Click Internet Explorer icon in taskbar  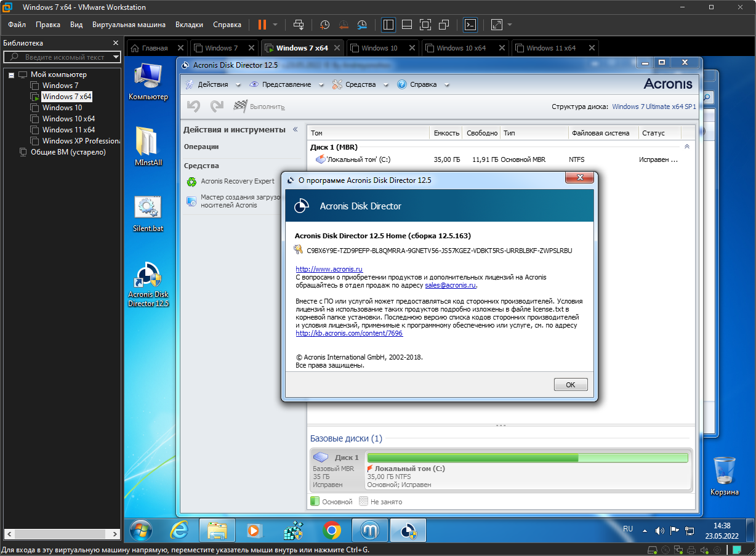pyautogui.click(x=179, y=530)
